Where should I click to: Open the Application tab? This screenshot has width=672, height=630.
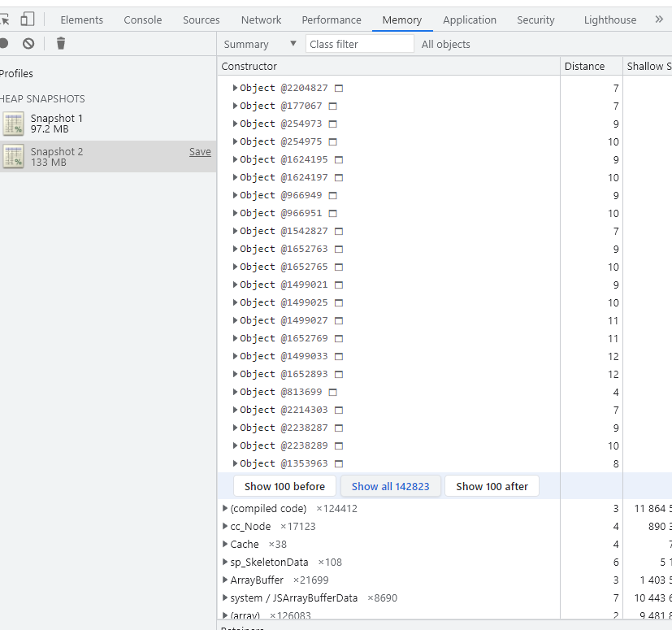click(x=469, y=20)
